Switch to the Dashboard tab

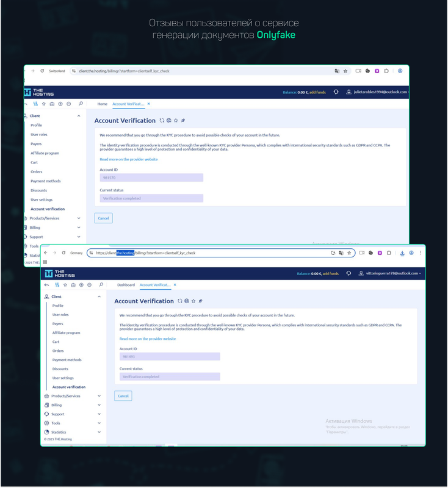click(x=126, y=285)
